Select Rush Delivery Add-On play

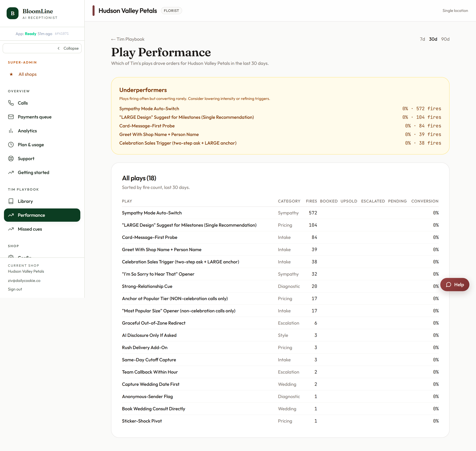(280, 348)
